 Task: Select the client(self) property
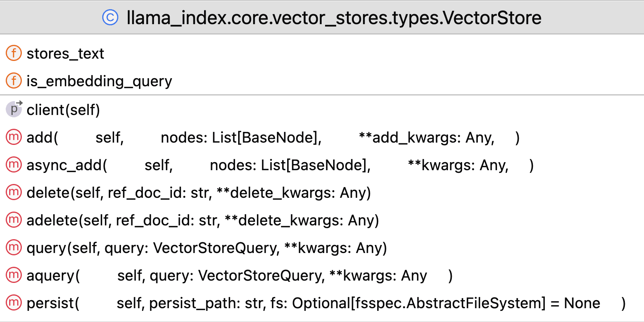click(63, 110)
